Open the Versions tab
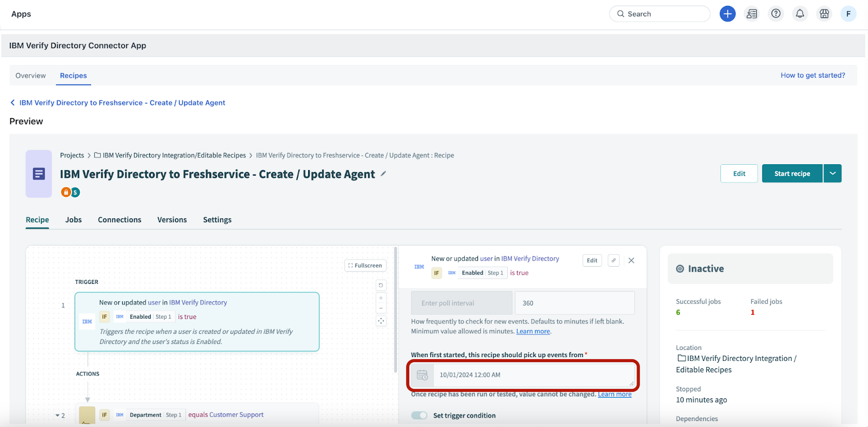 [x=172, y=219]
